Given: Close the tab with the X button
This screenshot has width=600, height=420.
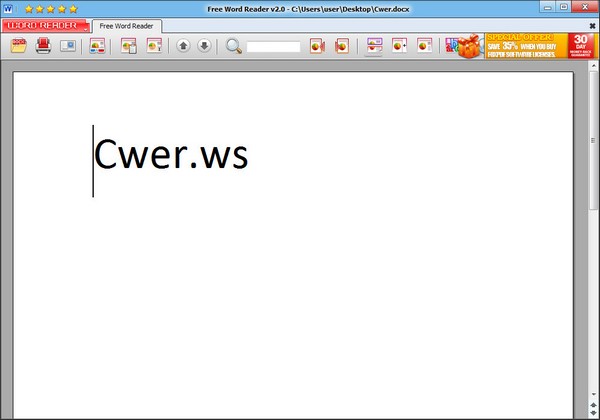Looking at the screenshot, I should (x=593, y=25).
